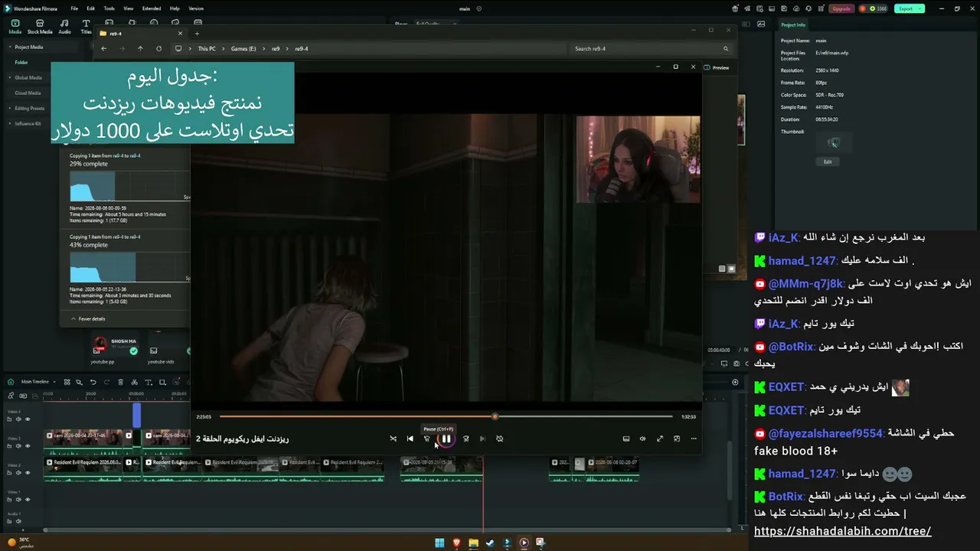The image size is (980, 551).
Task: Select the Text tool in timeline toolbar
Action: coord(148,382)
